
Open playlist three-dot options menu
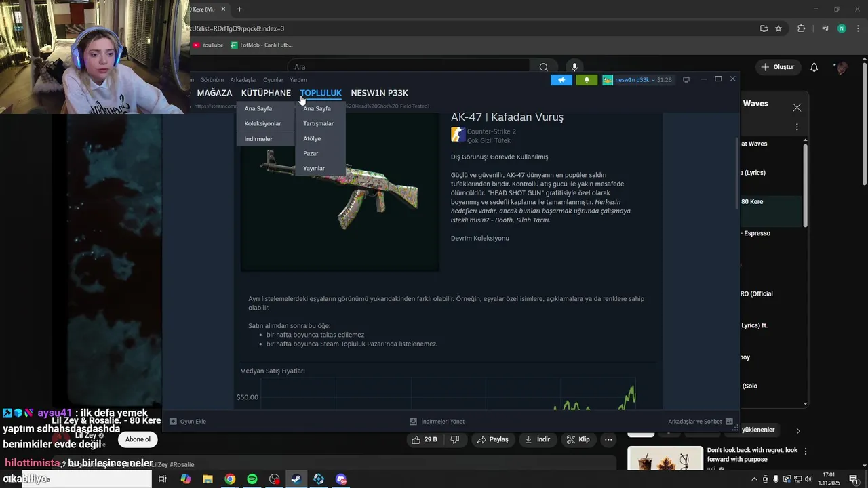pyautogui.click(x=797, y=127)
